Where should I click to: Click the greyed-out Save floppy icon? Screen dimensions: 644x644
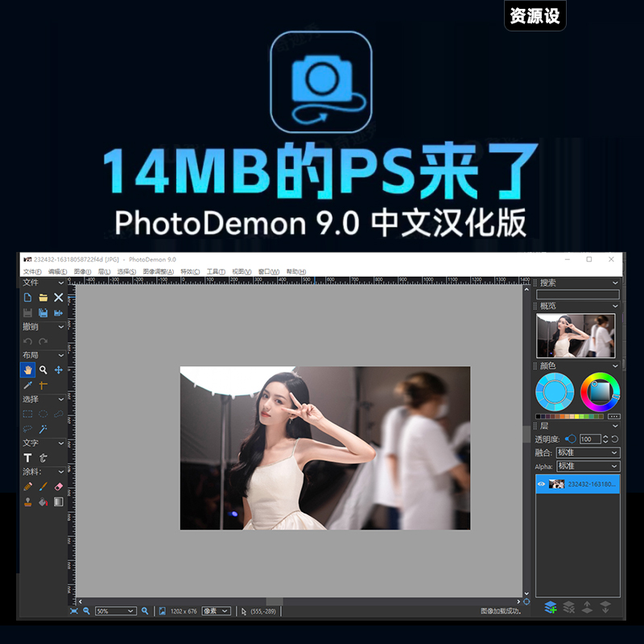coord(27,313)
